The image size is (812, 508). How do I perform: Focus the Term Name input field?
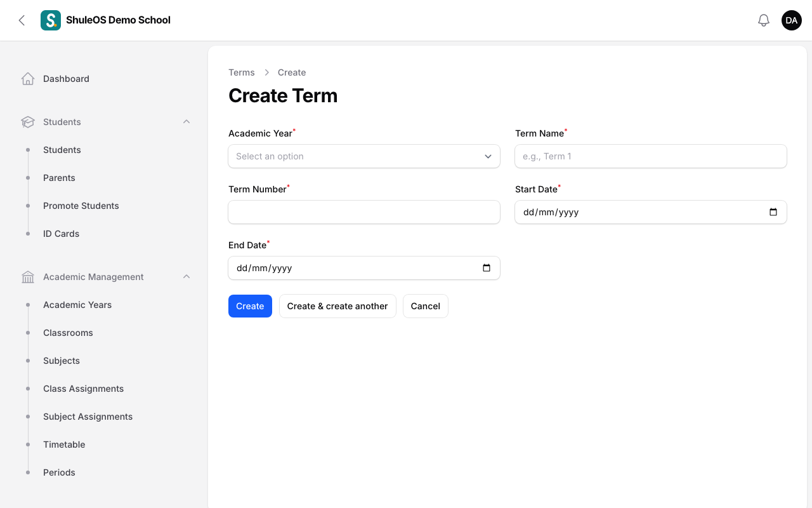[651, 156]
